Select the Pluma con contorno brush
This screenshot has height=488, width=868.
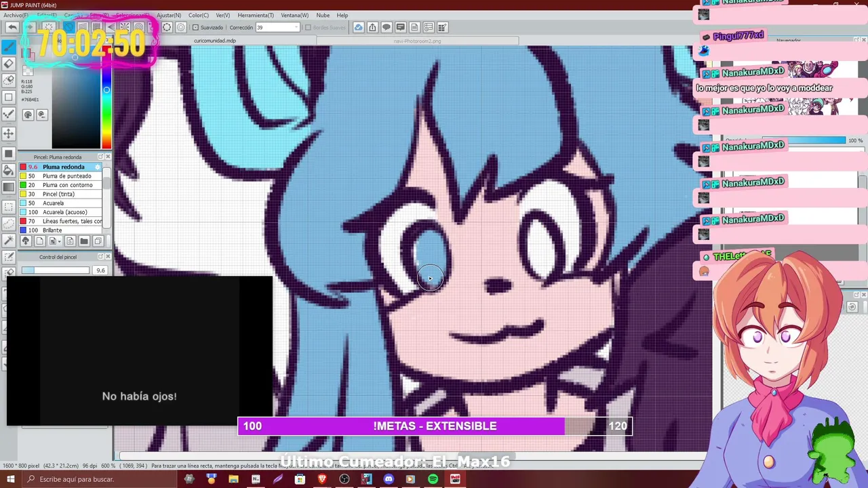coord(61,185)
